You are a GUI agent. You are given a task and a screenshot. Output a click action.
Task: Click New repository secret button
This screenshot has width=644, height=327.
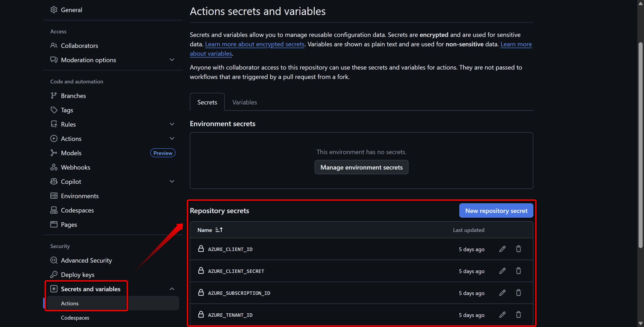[496, 211]
